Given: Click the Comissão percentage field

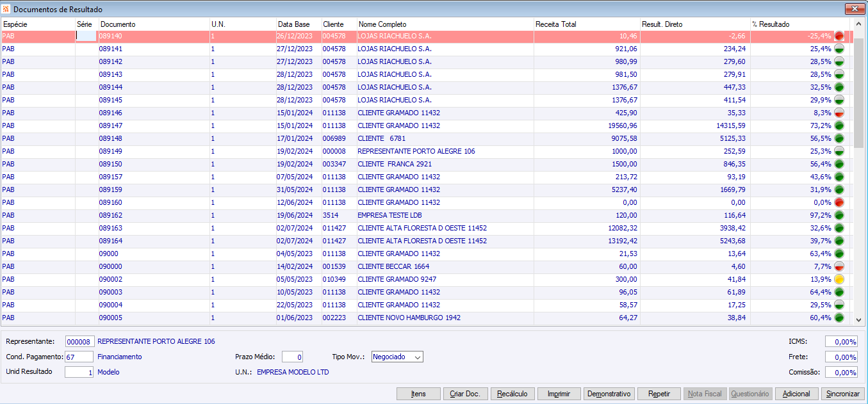Looking at the screenshot, I should tap(841, 372).
